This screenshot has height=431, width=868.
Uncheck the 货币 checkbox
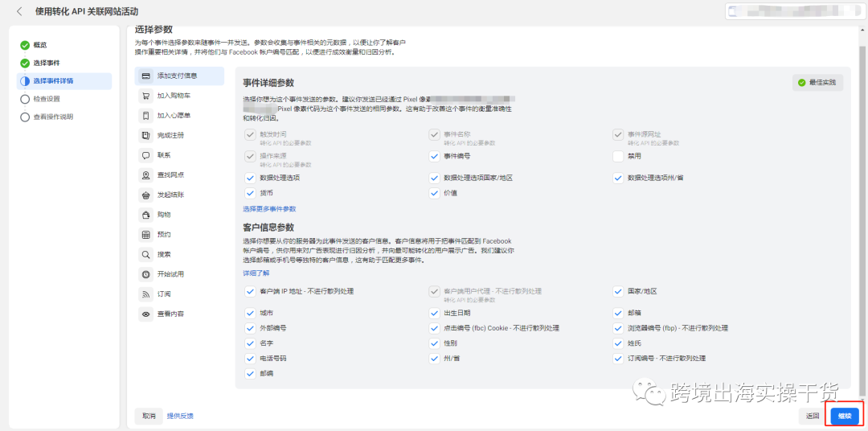click(249, 193)
